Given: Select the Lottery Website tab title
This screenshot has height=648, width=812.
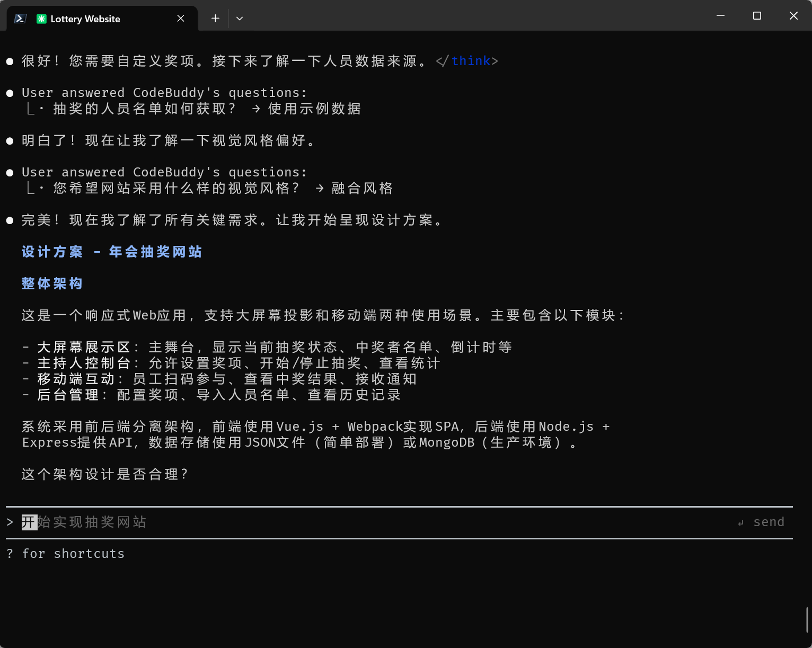Looking at the screenshot, I should point(85,19).
